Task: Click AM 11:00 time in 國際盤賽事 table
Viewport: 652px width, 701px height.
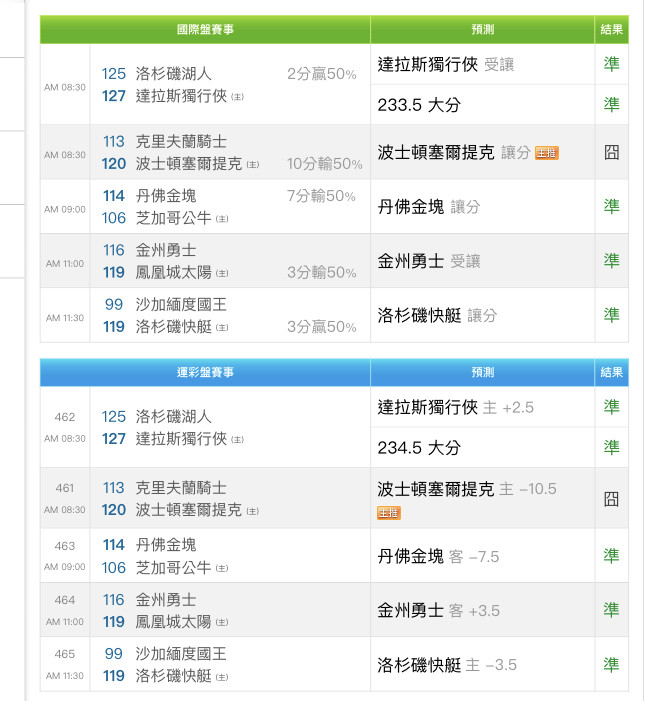Action: pos(65,264)
